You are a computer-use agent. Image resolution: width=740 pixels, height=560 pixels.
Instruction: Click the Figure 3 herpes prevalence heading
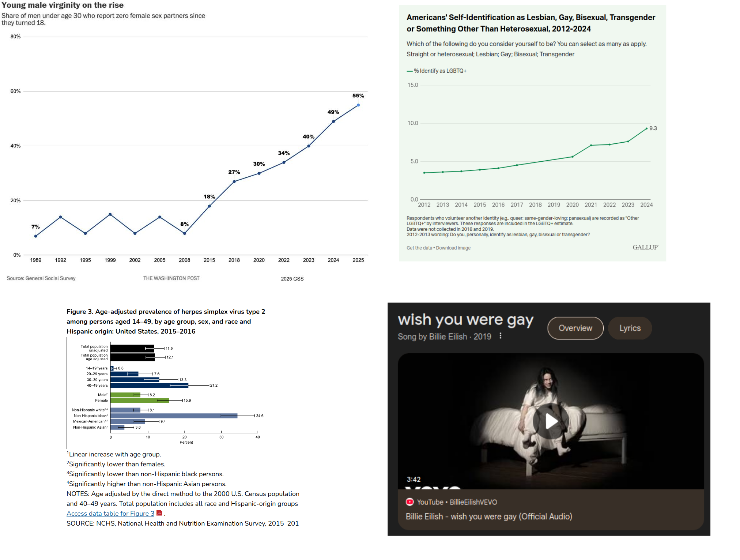166,322
